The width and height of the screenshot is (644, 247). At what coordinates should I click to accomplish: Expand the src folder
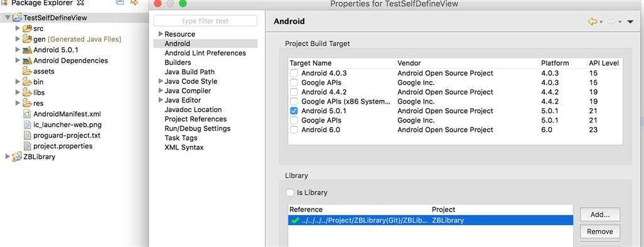(x=17, y=28)
